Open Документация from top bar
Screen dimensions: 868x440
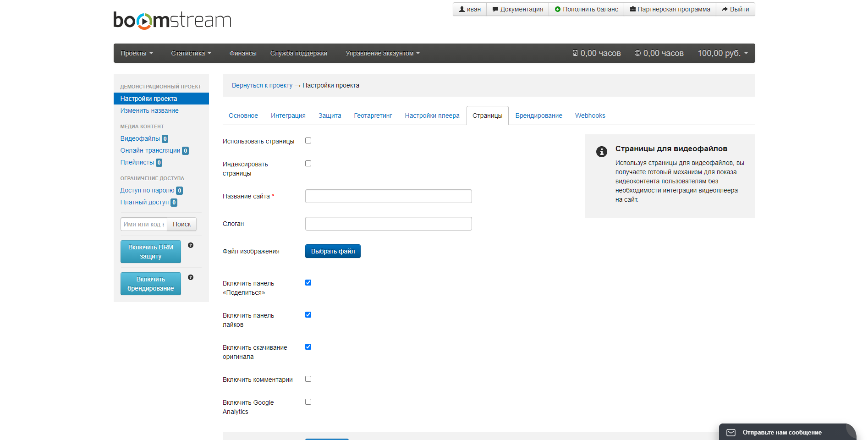[517, 9]
